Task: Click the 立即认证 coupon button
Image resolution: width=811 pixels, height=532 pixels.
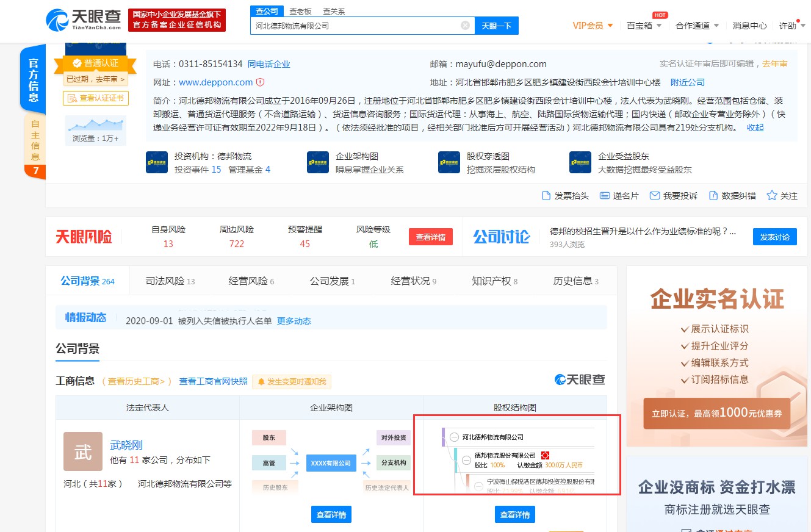Action: point(717,413)
